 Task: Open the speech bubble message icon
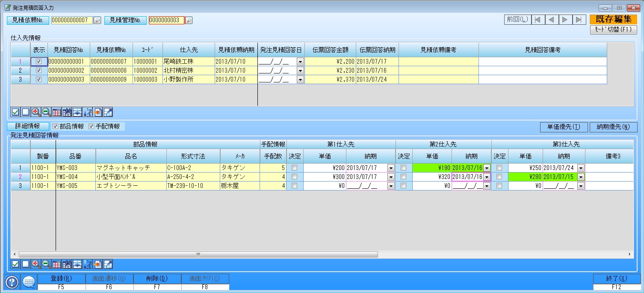coord(29,282)
